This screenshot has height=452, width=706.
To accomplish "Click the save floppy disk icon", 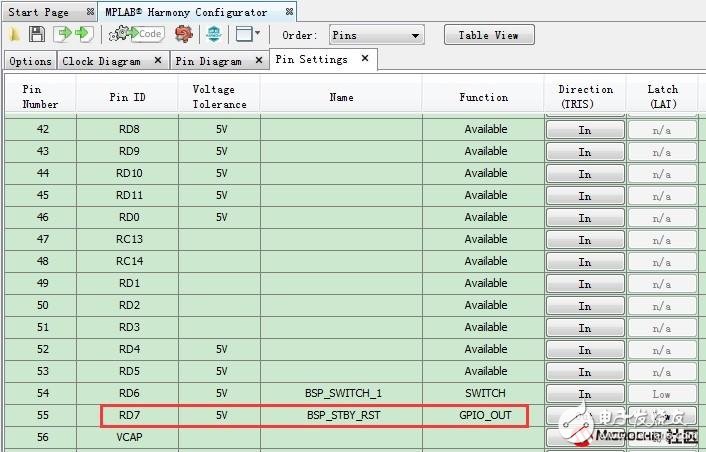I will (x=36, y=34).
